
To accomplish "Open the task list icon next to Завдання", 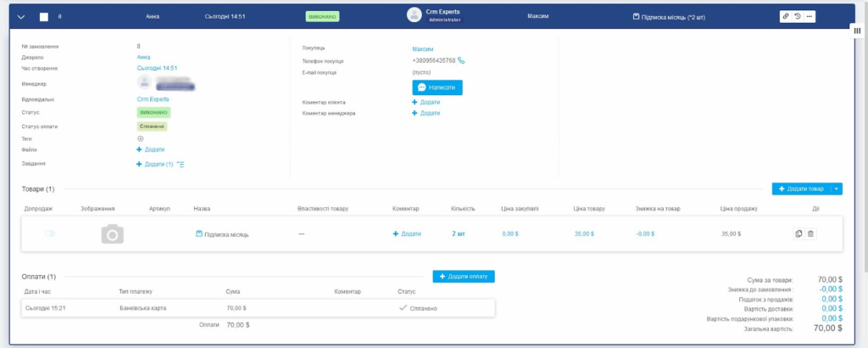I will (181, 164).
